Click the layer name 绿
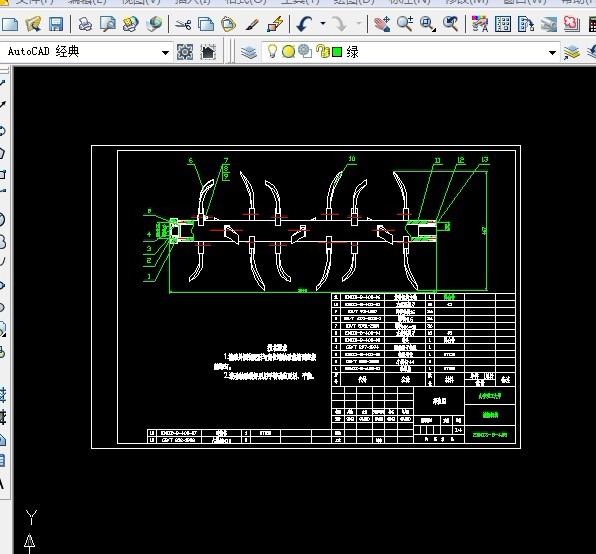The image size is (596, 554). click(352, 52)
